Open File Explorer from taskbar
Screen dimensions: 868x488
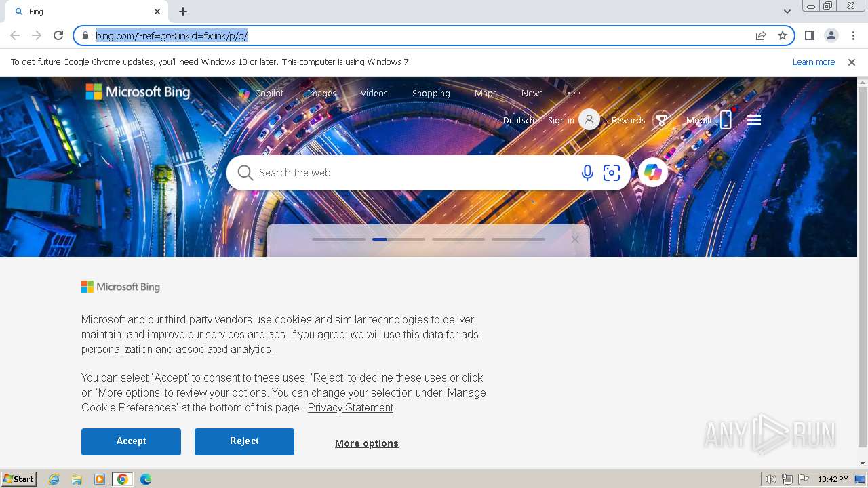pos(77,479)
